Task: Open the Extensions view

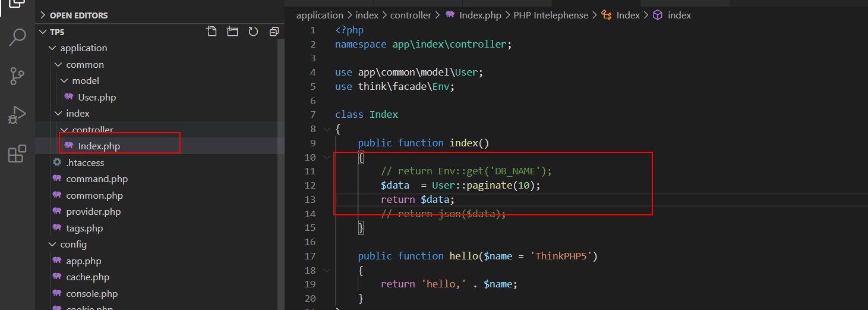Action: [17, 154]
